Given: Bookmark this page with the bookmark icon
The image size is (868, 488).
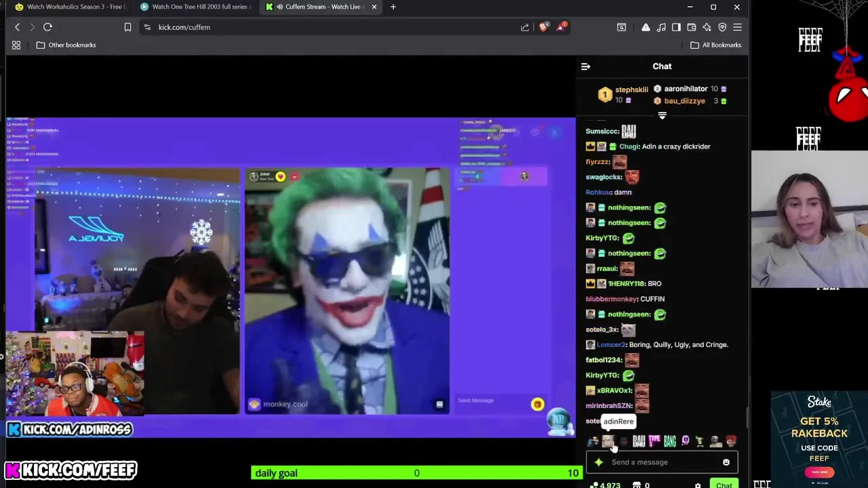Looking at the screenshot, I should click(x=127, y=27).
